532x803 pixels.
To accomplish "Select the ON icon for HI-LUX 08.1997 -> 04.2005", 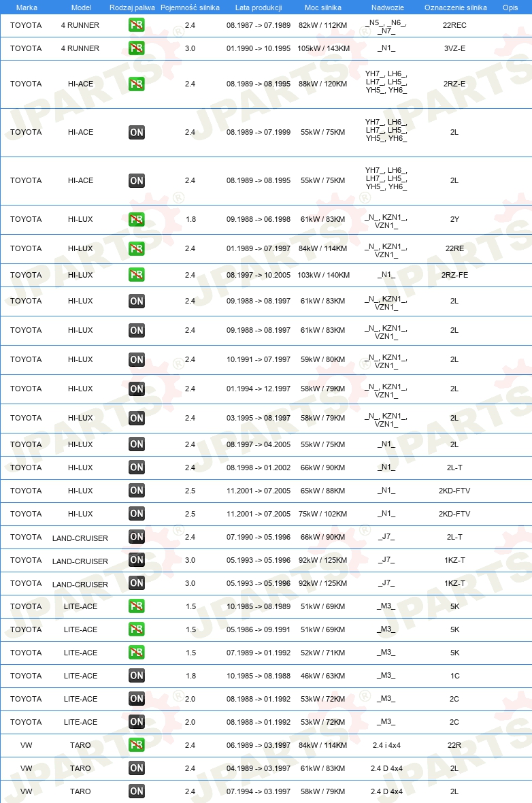I will 136,444.
